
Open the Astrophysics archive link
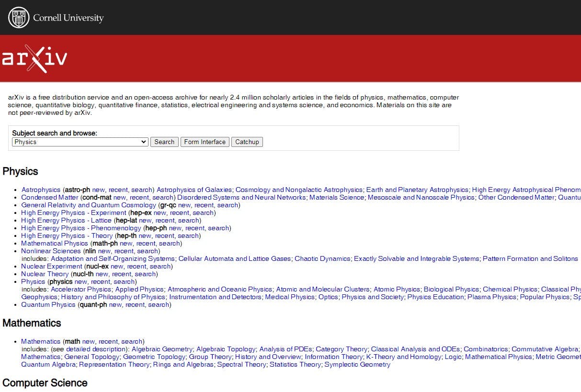[41, 190]
